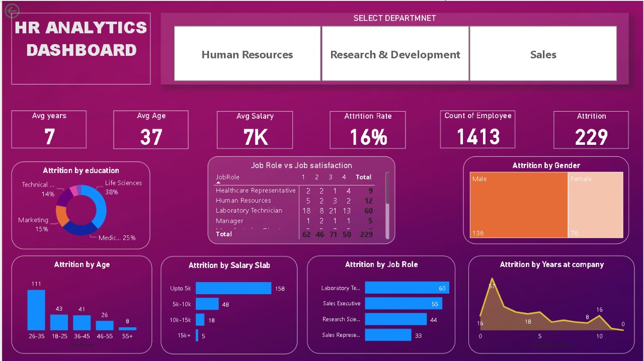
Task: Select the Male box in Attrition by Gender
Action: tap(518, 205)
